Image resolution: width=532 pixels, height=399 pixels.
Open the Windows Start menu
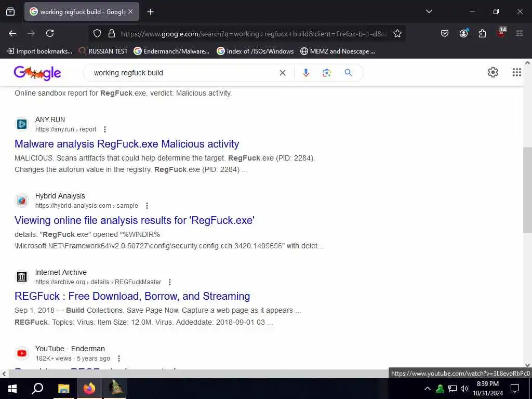point(12,389)
